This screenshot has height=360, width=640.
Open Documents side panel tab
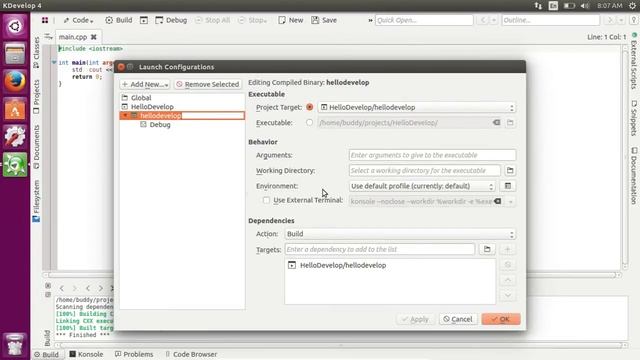[36, 147]
